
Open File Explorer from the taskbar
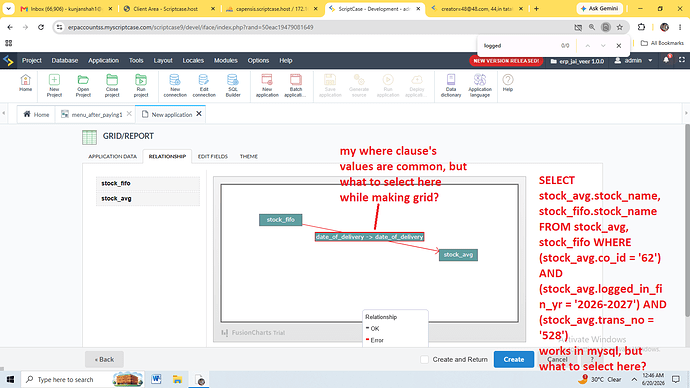(177, 379)
